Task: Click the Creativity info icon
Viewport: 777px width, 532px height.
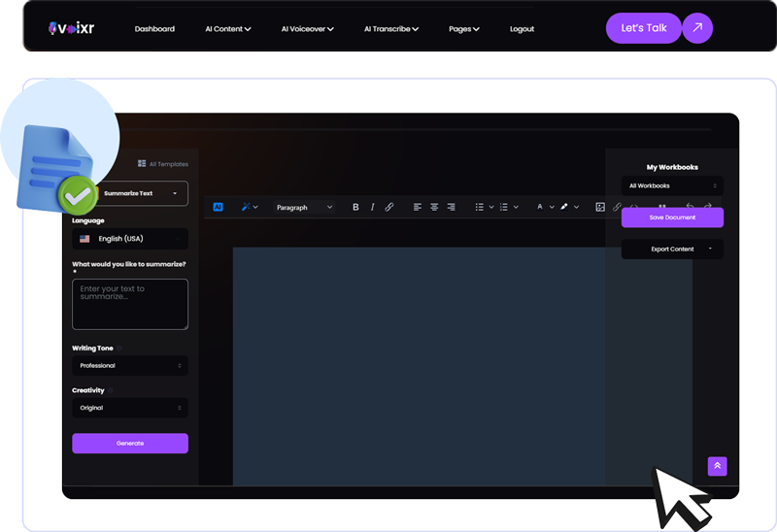Action: (111, 390)
